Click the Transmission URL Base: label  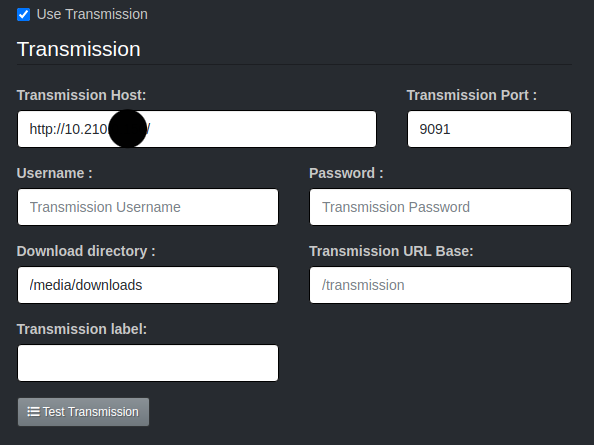(391, 251)
